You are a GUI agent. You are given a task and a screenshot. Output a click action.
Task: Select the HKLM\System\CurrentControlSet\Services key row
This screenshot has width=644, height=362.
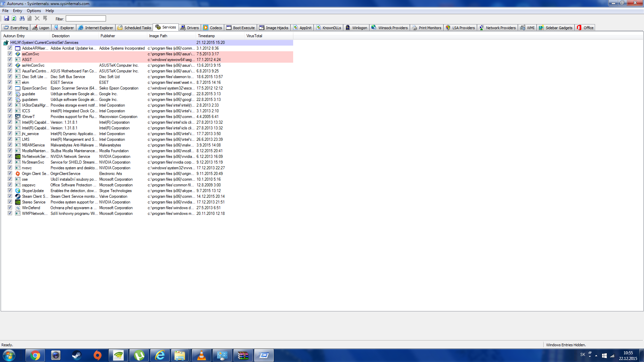44,43
